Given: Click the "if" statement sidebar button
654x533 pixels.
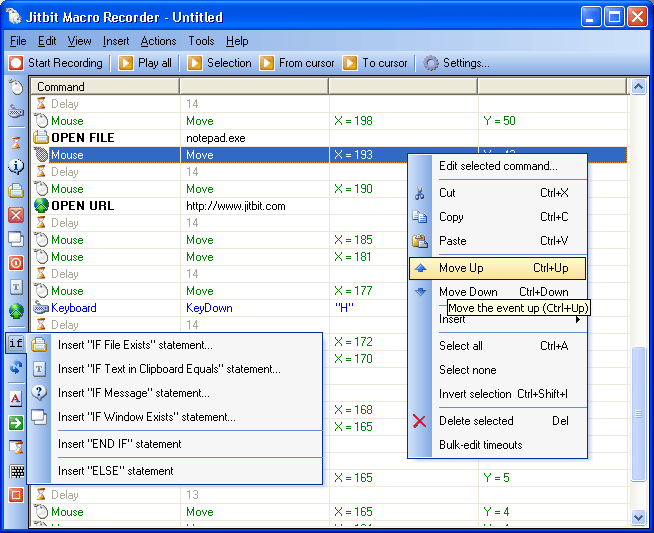Looking at the screenshot, I should [16, 343].
